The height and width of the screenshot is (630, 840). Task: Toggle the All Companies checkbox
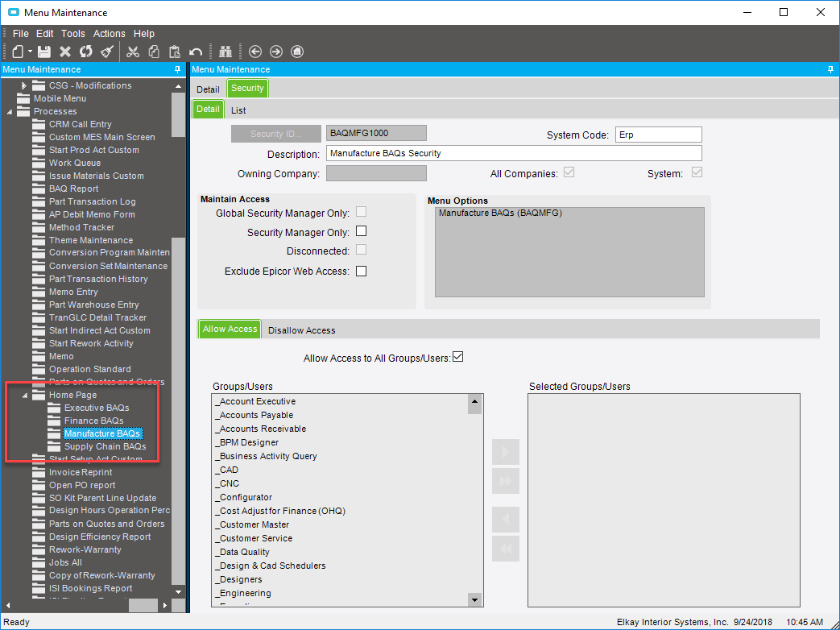[x=569, y=172]
